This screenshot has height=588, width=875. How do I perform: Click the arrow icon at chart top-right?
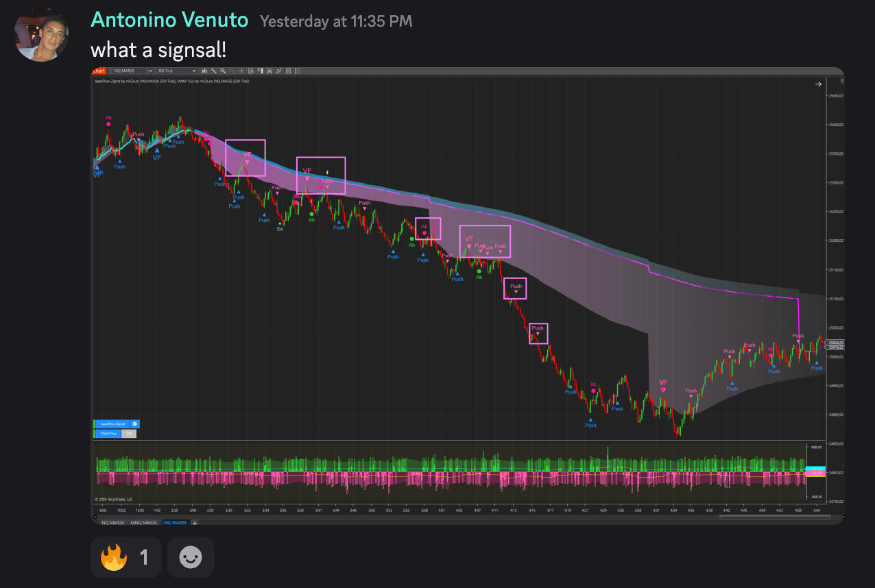pos(818,84)
